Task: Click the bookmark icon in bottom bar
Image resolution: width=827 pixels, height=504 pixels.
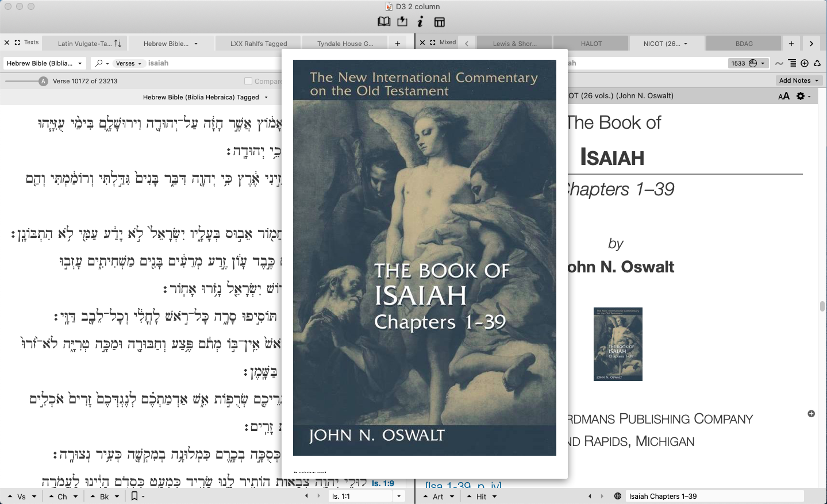Action: pyautogui.click(x=134, y=496)
